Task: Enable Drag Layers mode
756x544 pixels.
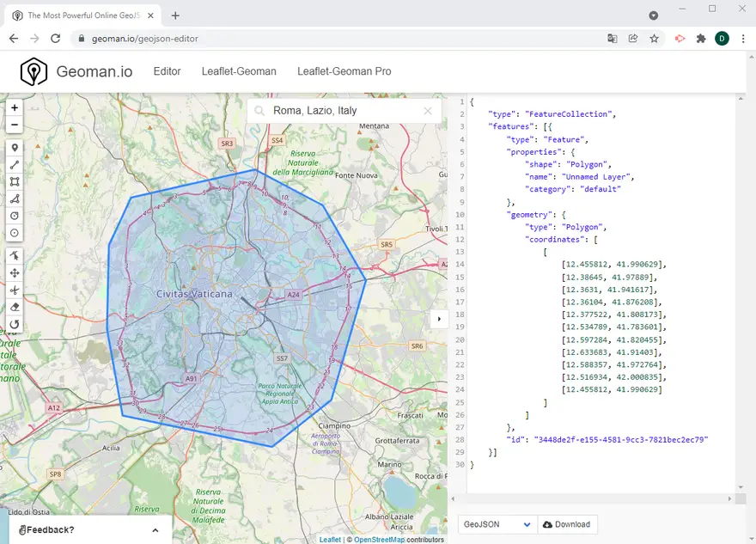Action: pos(15,273)
